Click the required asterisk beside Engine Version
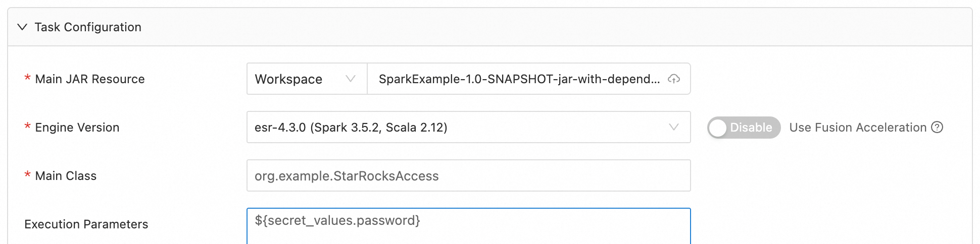The width and height of the screenshot is (980, 244). (27, 127)
